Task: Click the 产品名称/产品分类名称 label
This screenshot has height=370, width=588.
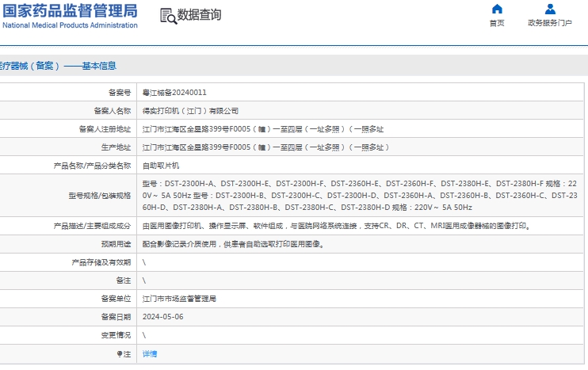Action: point(92,166)
